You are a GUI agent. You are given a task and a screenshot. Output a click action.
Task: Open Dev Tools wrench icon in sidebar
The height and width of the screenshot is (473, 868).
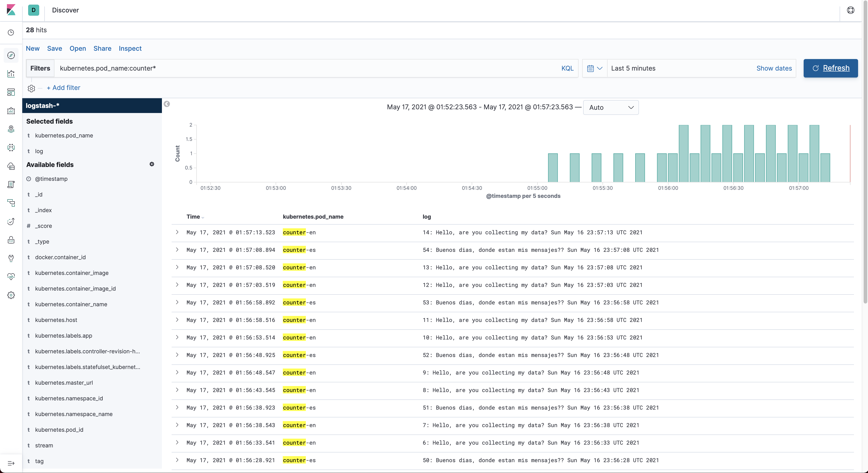pyautogui.click(x=11, y=258)
